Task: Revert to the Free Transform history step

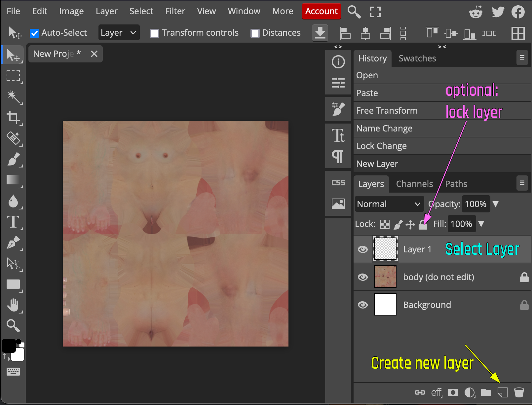Action: tap(387, 111)
